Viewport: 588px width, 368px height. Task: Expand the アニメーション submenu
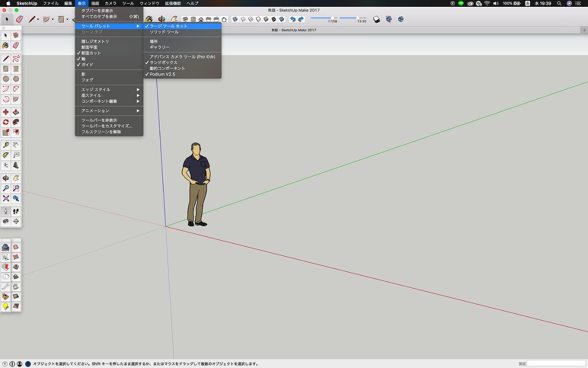click(109, 111)
